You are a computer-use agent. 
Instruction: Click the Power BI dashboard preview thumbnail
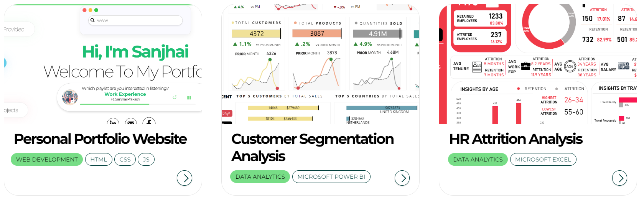pos(320,64)
